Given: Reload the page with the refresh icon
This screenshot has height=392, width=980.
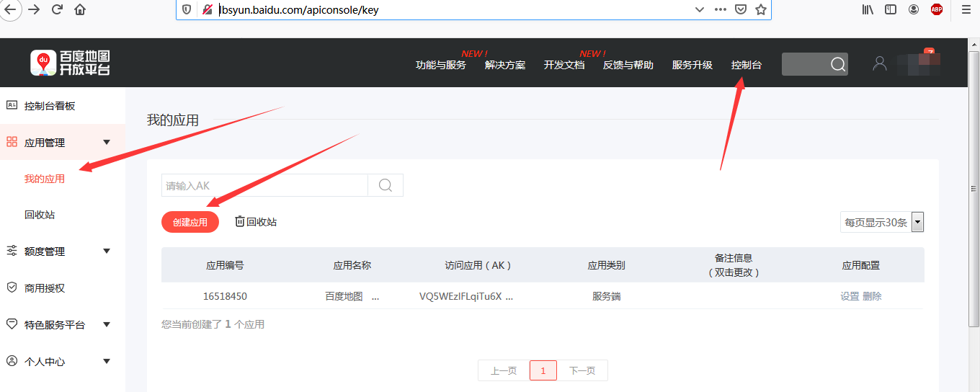Looking at the screenshot, I should tap(57, 10).
